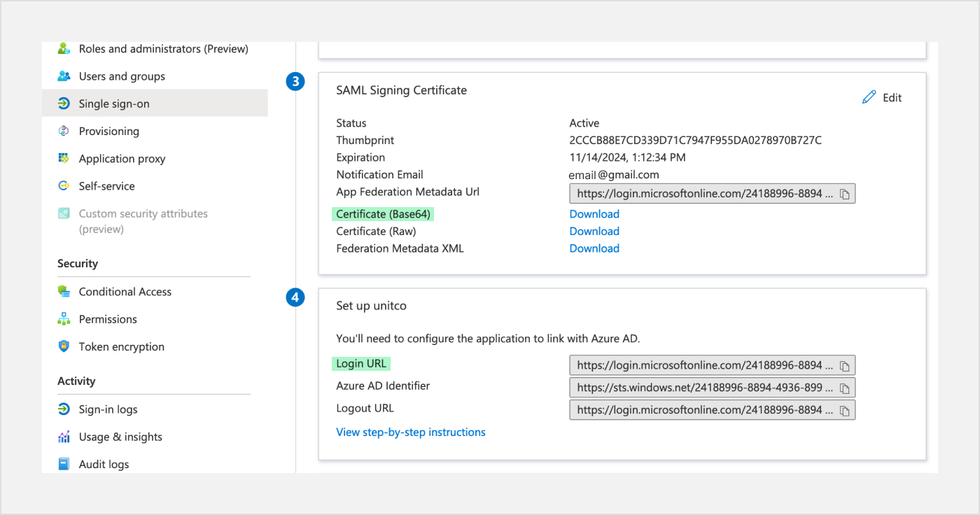
Task: Click the Active status value
Action: pos(584,123)
